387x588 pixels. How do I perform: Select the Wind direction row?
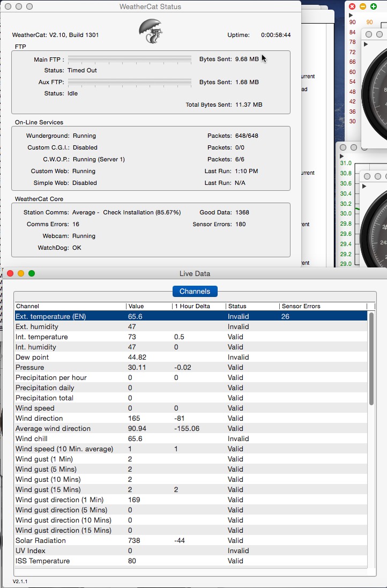[x=191, y=418]
